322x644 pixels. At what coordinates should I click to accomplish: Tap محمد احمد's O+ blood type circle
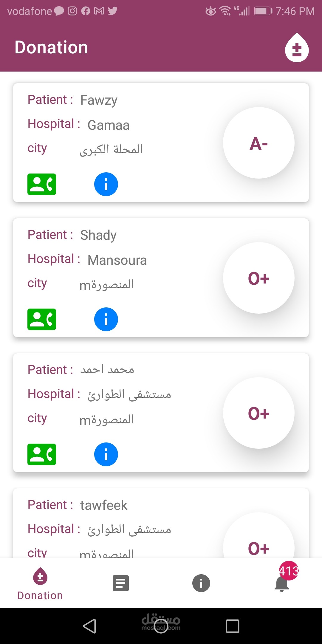(259, 413)
